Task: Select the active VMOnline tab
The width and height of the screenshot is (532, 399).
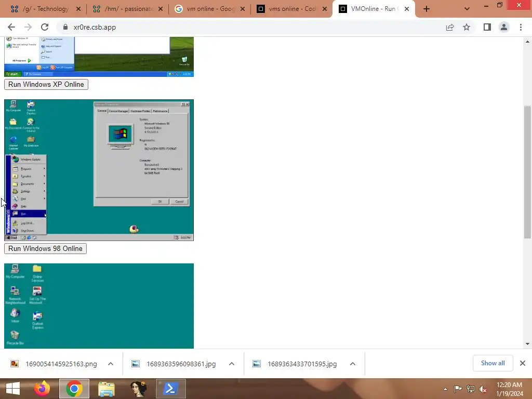Action: click(x=373, y=9)
